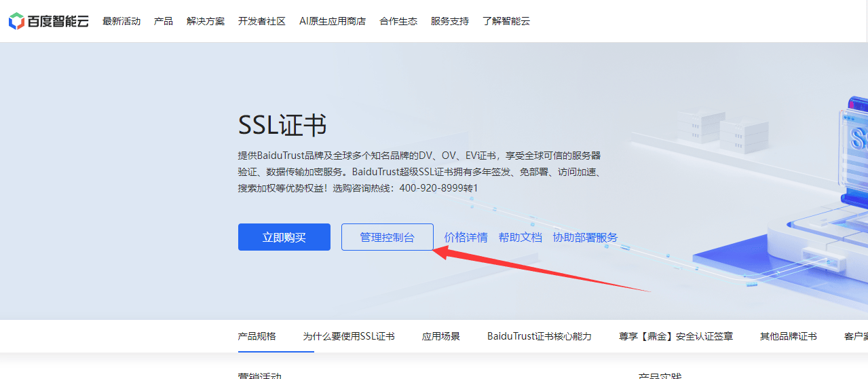Open the 管理控制台 button

pyautogui.click(x=388, y=237)
